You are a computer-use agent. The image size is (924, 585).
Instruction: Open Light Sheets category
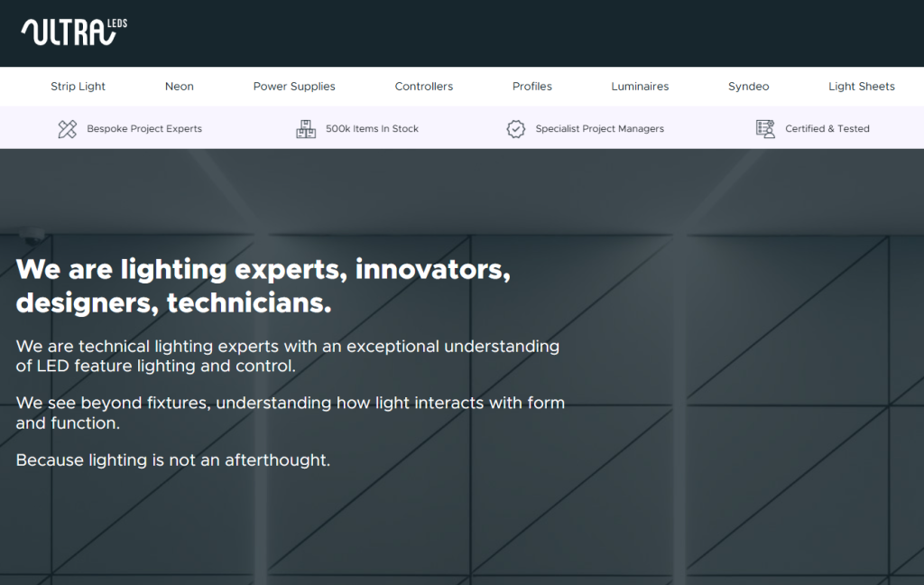click(x=862, y=87)
